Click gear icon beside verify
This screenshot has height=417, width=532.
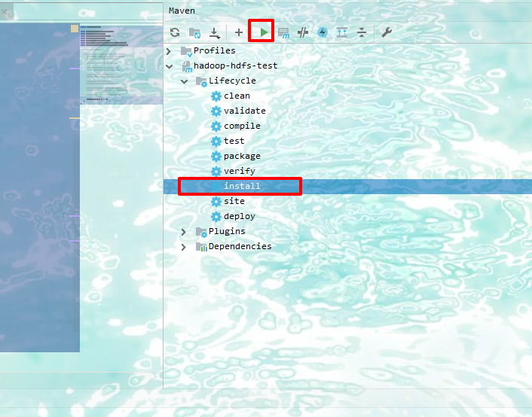coord(216,172)
